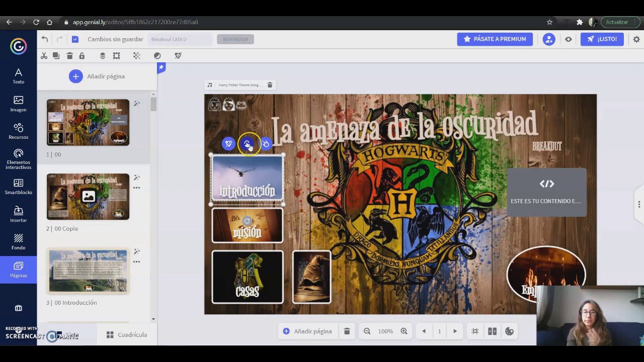Click the Genially logo icon
This screenshot has height=362, width=644.
pyautogui.click(x=18, y=46)
